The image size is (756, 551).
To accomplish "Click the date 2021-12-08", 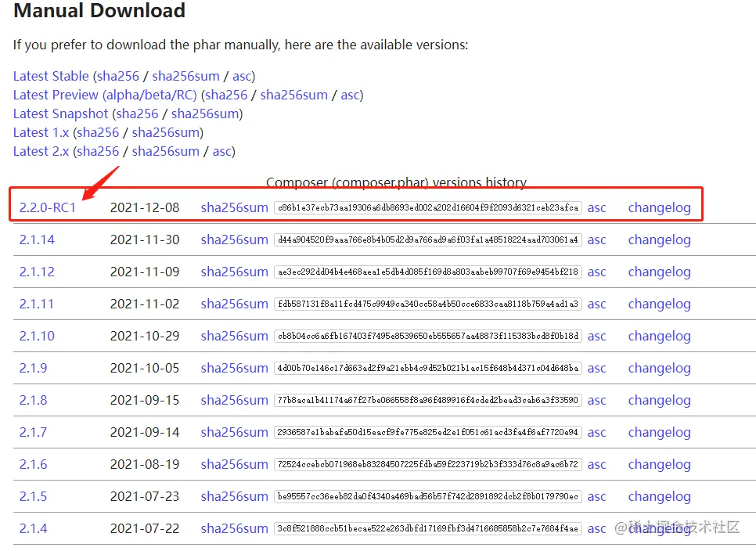I will 145,207.
